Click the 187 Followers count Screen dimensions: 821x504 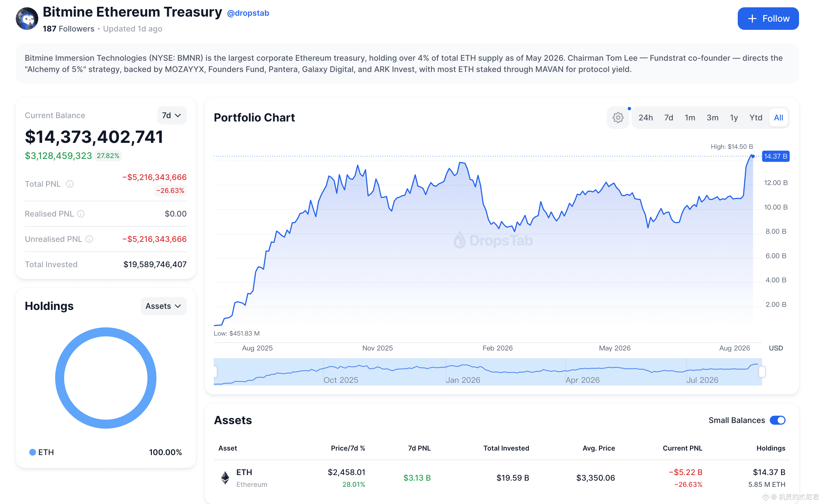click(68, 29)
